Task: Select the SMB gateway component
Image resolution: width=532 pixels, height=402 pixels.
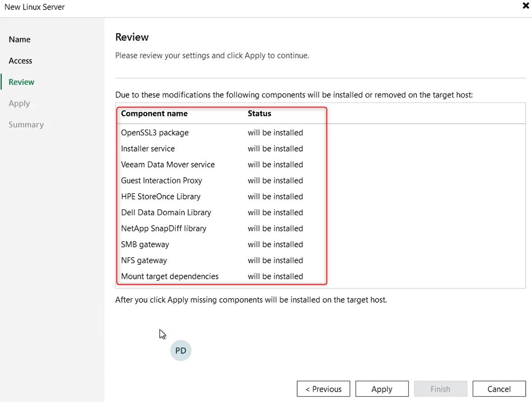Action: click(x=145, y=245)
